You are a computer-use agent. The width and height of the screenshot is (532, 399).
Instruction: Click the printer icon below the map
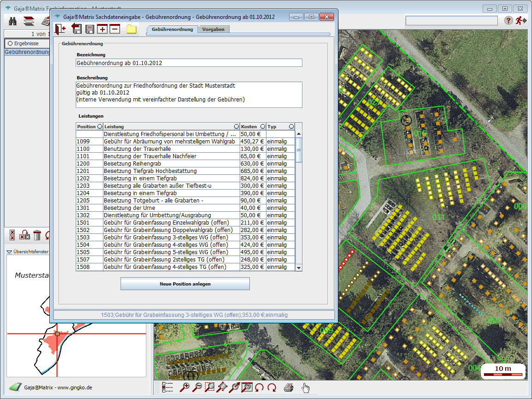tap(289, 387)
